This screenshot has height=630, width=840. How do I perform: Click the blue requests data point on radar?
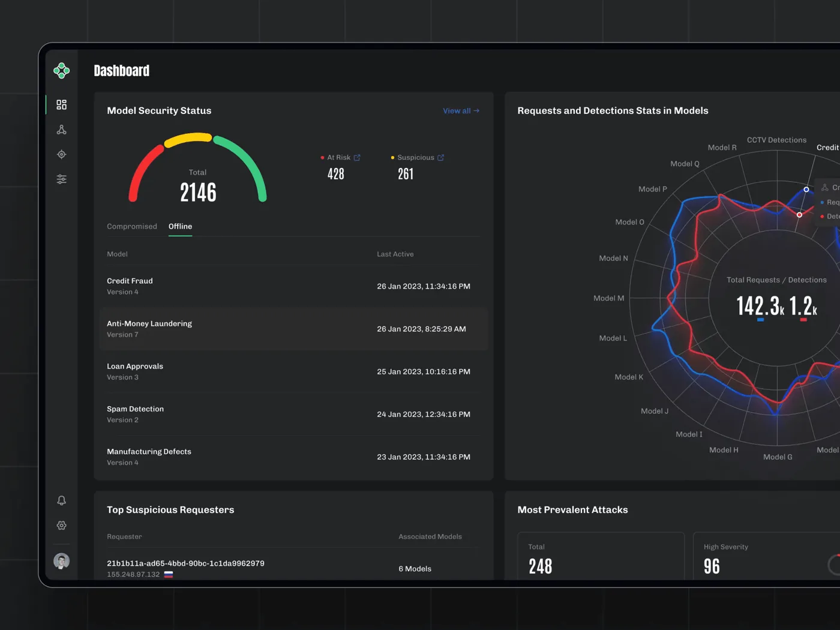coord(806,190)
